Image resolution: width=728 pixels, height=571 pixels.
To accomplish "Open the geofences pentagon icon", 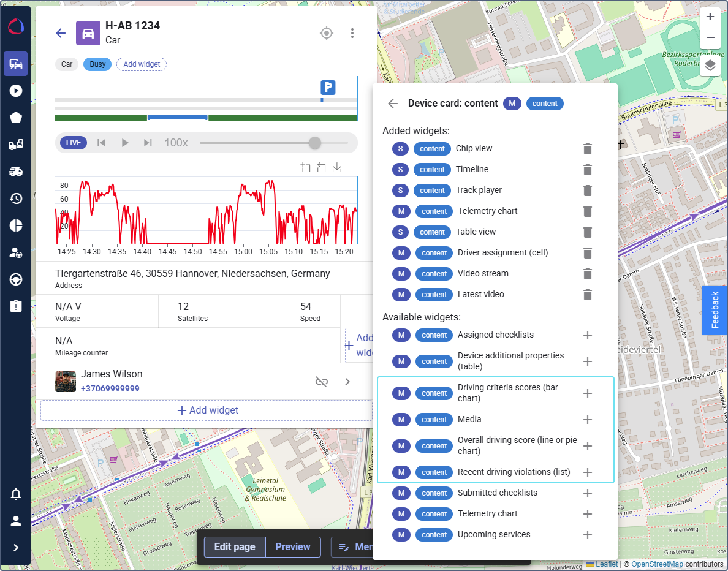I will [x=15, y=117].
